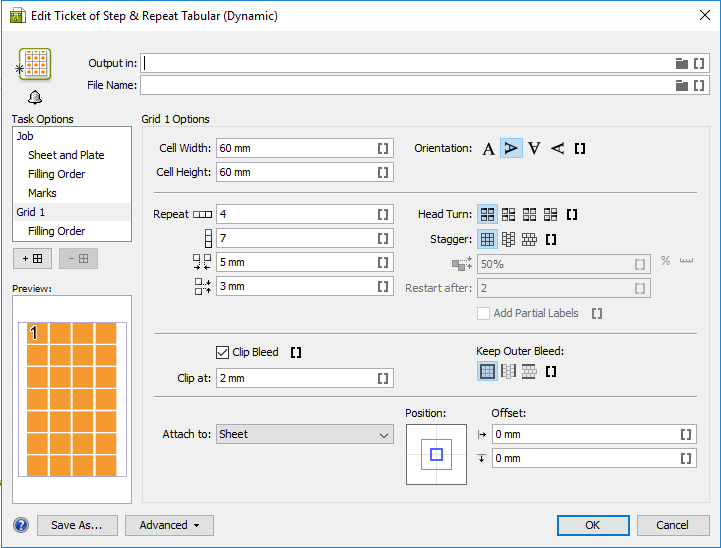Select second Head Turn option
721x548 pixels.
tap(509, 214)
